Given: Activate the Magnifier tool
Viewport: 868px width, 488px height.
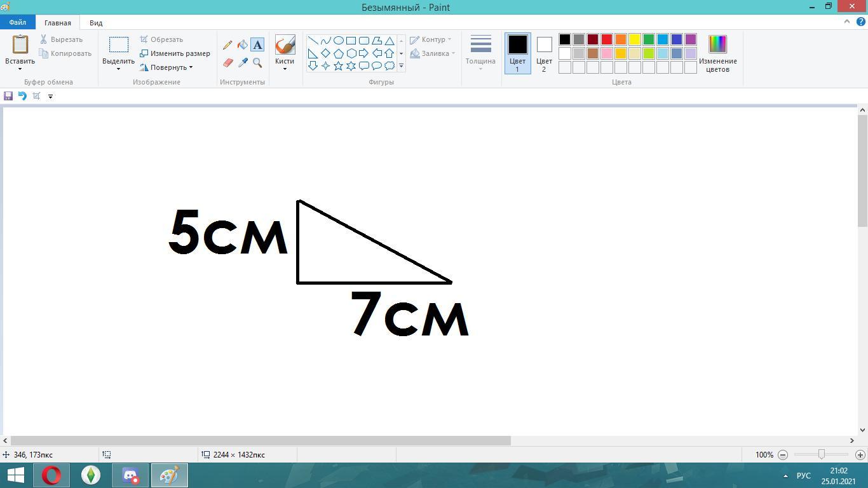Looking at the screenshot, I should coord(257,63).
